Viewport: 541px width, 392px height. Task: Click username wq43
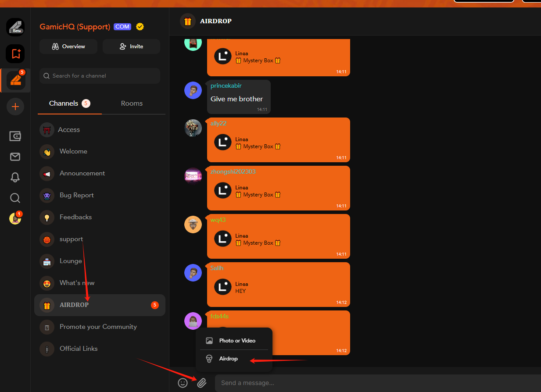pos(218,220)
